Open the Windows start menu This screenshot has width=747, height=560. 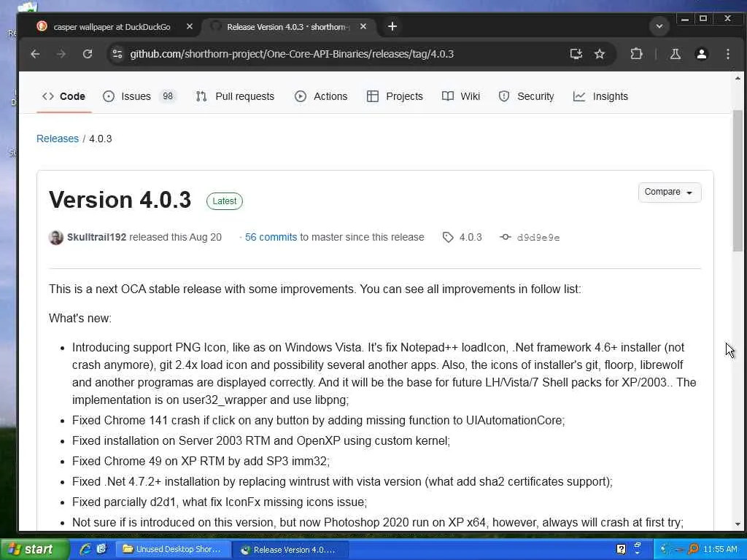[x=34, y=550]
